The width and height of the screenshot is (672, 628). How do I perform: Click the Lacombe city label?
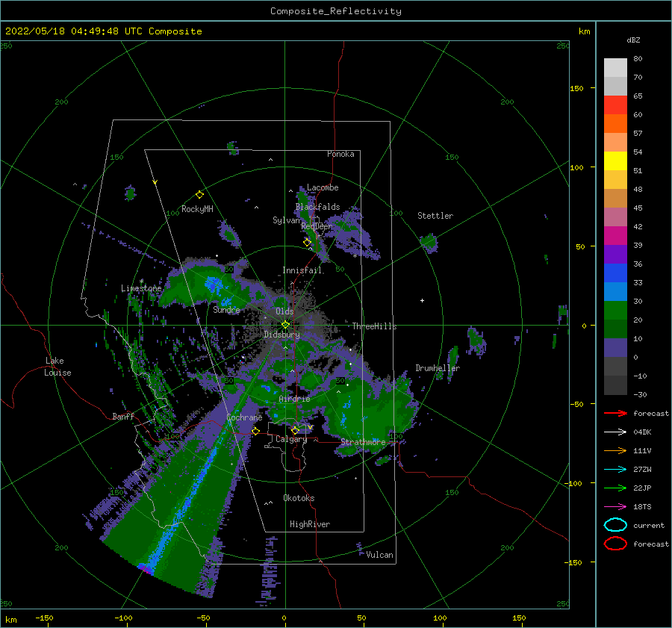[323, 187]
